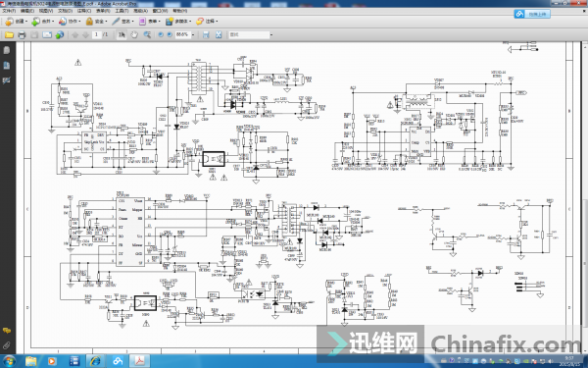
Task: Show the Comments panel in sidebar
Action: pos(7,331)
